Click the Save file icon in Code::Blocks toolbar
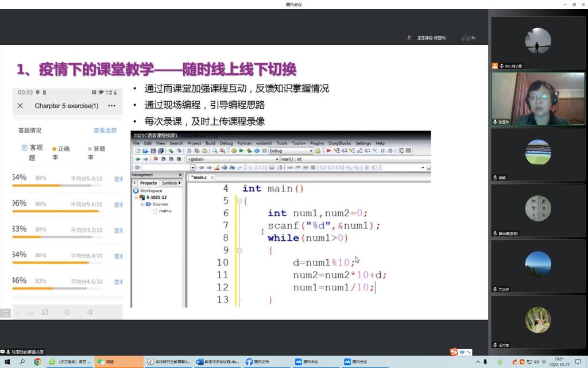 click(x=152, y=151)
